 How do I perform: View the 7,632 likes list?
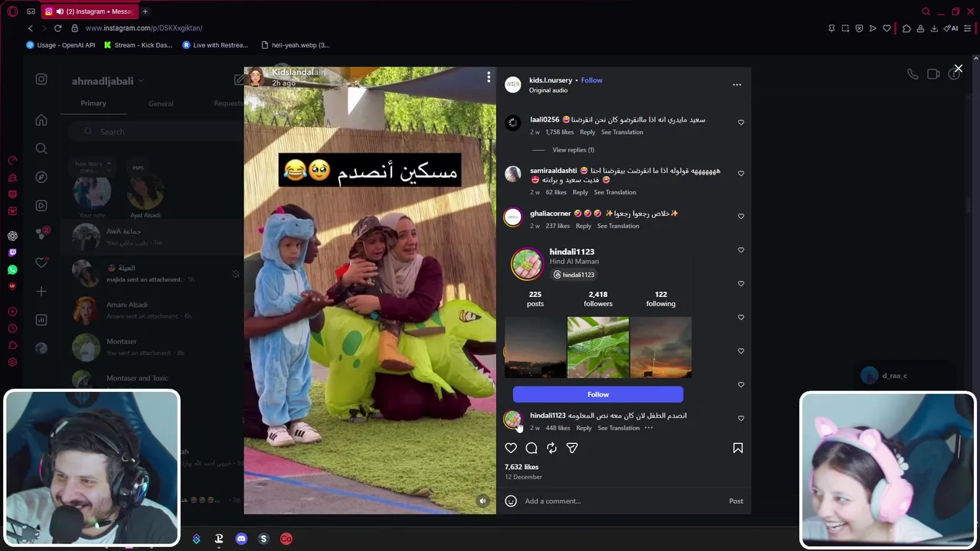(521, 467)
